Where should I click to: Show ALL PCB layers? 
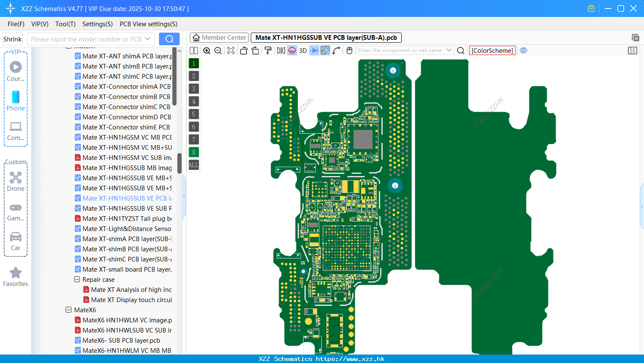coord(194,165)
